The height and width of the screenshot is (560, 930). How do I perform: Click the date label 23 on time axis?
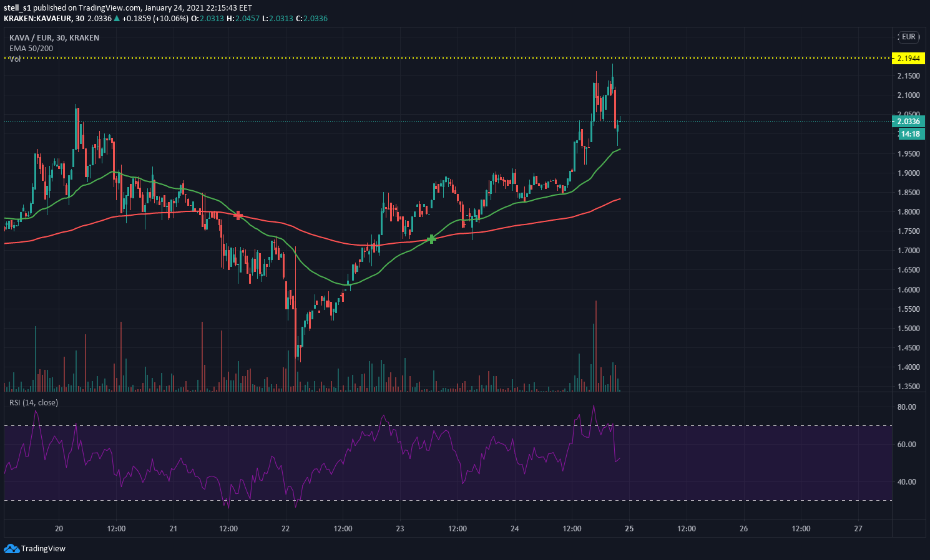click(400, 529)
